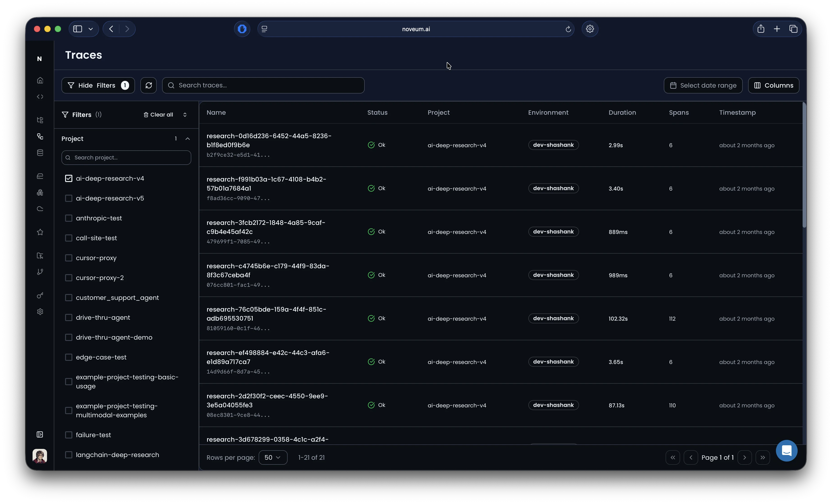
Task: Open the chat support bubble icon
Action: tap(786, 451)
